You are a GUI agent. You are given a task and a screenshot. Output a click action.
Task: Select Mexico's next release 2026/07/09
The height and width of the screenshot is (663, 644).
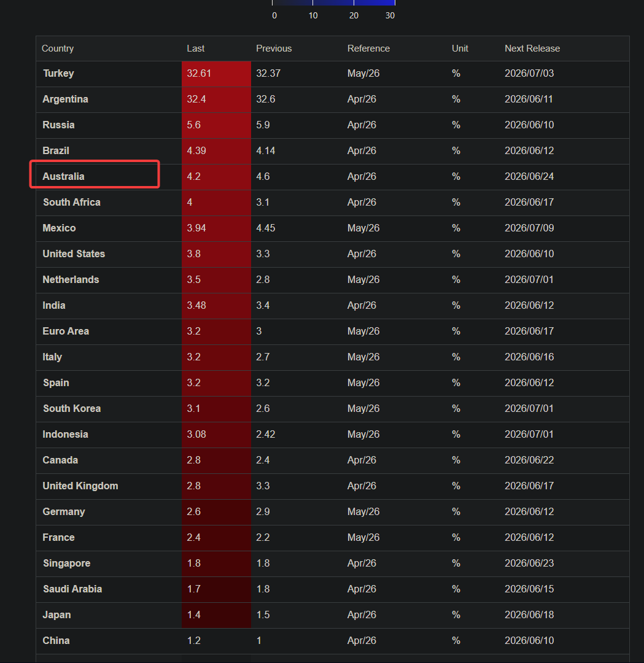pos(529,228)
